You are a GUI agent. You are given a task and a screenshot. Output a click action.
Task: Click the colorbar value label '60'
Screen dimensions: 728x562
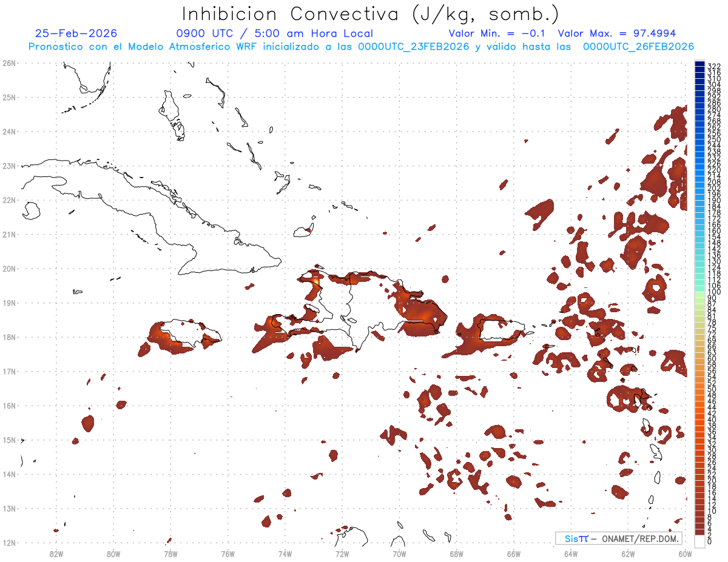pyautogui.click(x=712, y=359)
